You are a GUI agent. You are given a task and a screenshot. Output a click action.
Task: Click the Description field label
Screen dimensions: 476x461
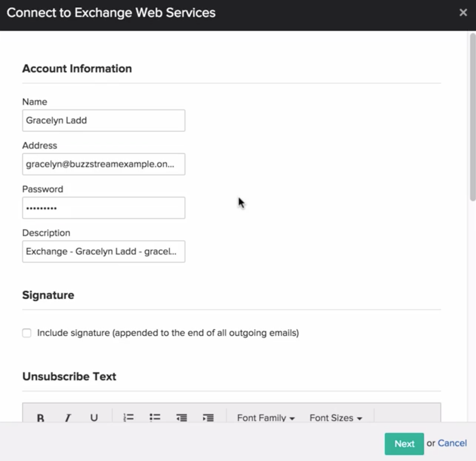46,233
